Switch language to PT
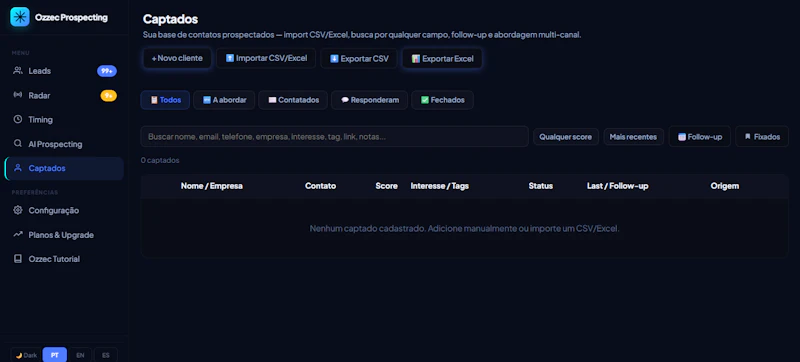This screenshot has height=362, width=800. pos(55,355)
